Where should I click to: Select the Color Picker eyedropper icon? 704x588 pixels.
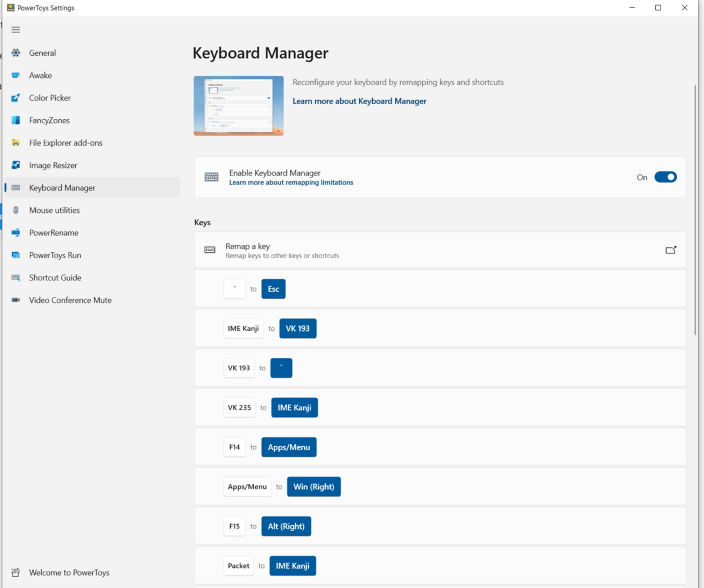point(16,98)
